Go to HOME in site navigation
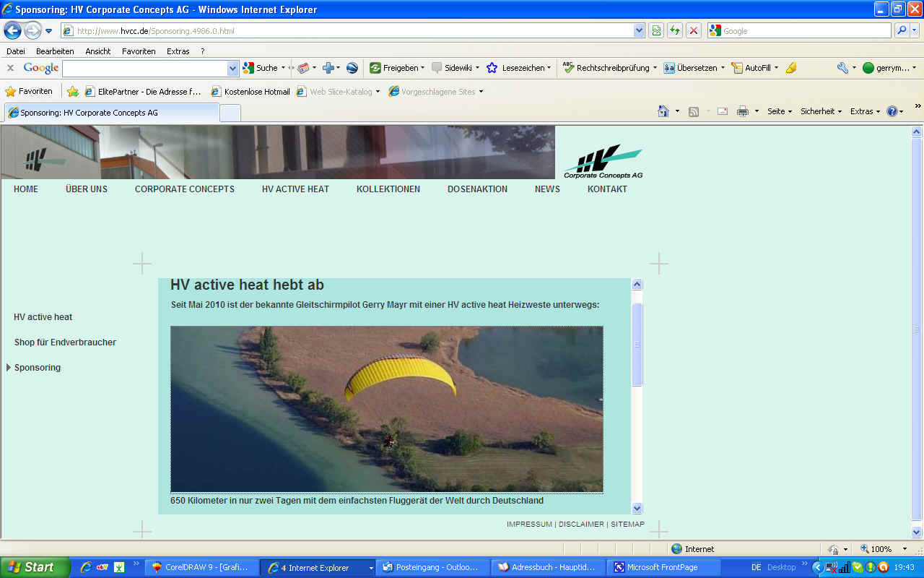924x578 pixels. 26,189
